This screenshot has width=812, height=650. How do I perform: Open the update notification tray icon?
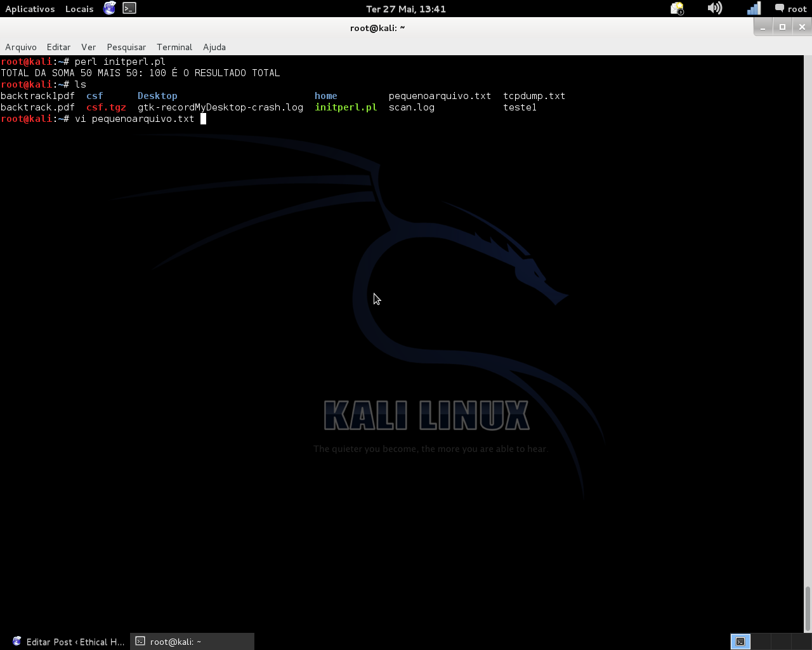point(677,8)
